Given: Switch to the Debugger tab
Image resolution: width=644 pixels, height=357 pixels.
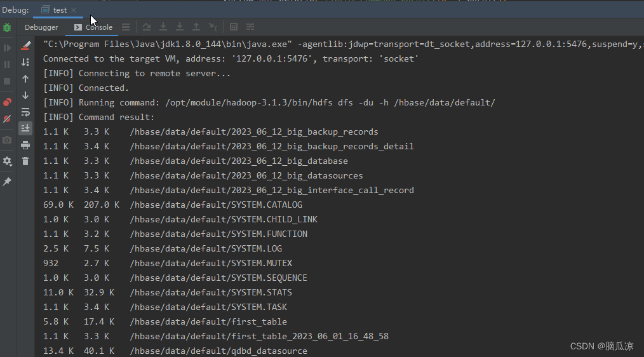Looking at the screenshot, I should (x=41, y=27).
